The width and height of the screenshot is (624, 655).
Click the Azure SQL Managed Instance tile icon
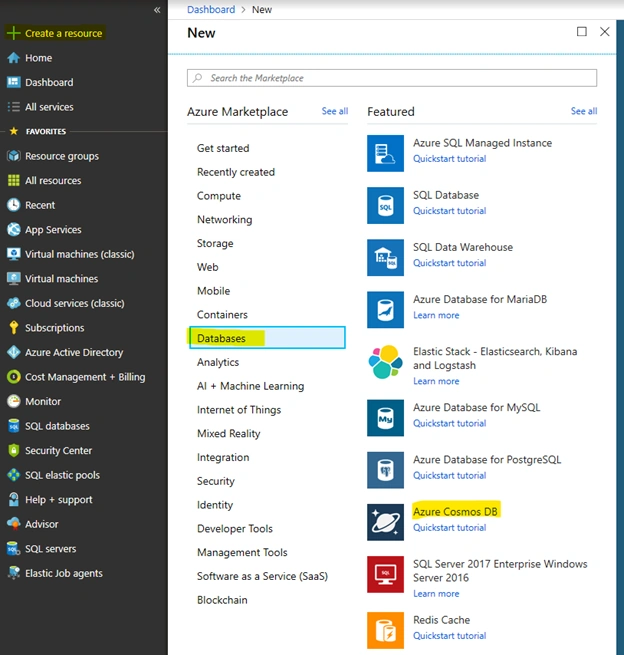point(385,153)
